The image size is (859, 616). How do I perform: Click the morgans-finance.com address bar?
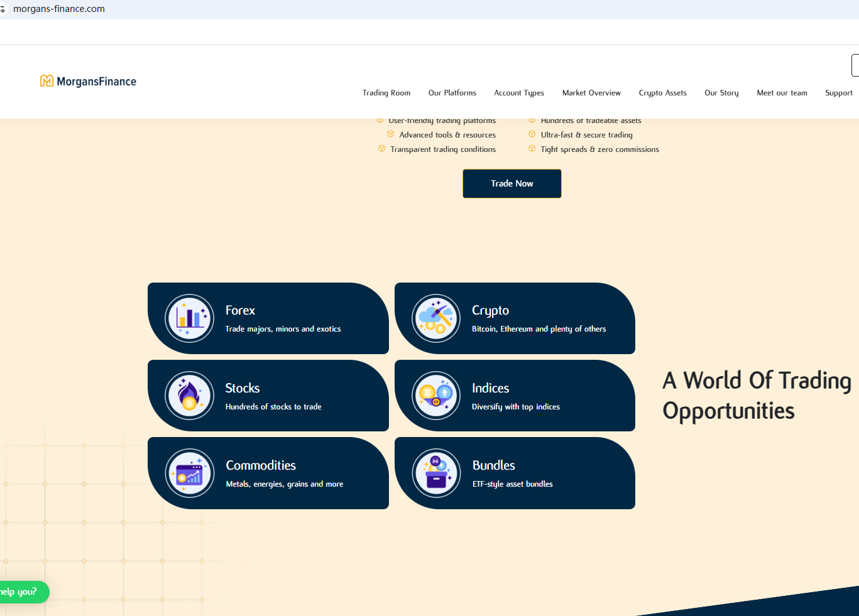coord(59,9)
